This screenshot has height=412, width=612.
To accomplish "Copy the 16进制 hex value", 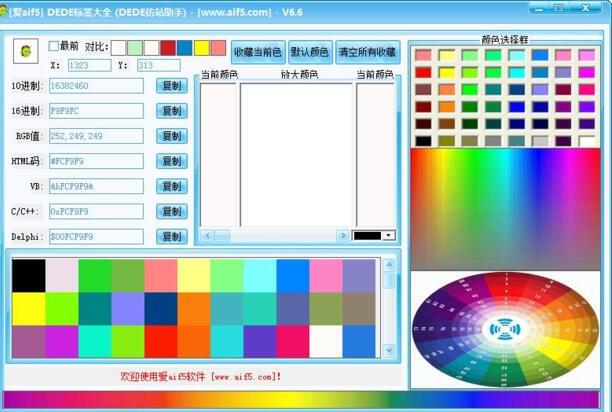I will pyautogui.click(x=172, y=111).
